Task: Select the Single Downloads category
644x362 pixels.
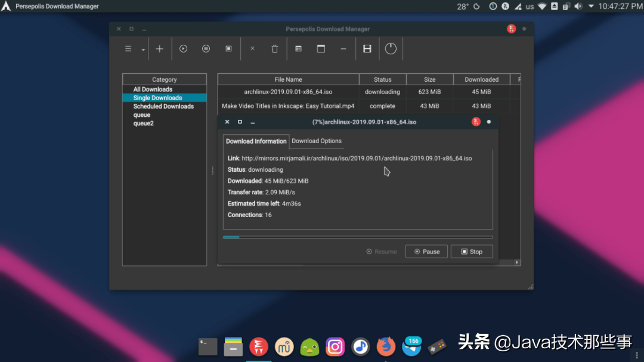Action: (165, 98)
